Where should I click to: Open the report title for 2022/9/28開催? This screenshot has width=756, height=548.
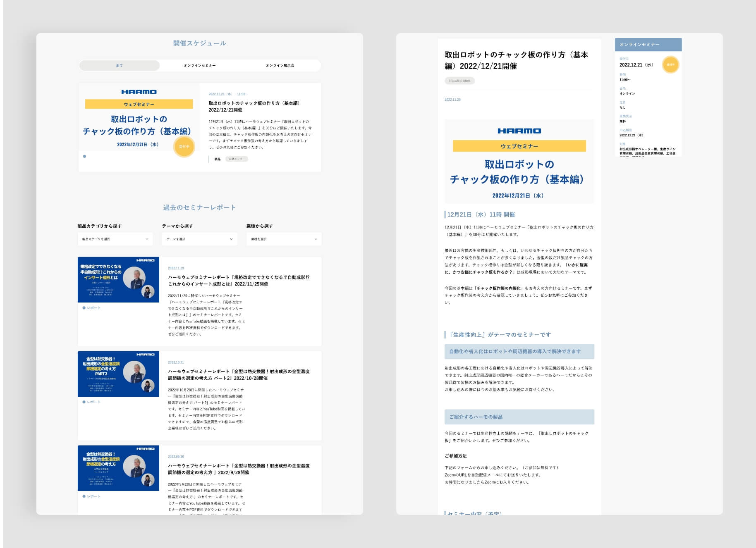(x=239, y=469)
